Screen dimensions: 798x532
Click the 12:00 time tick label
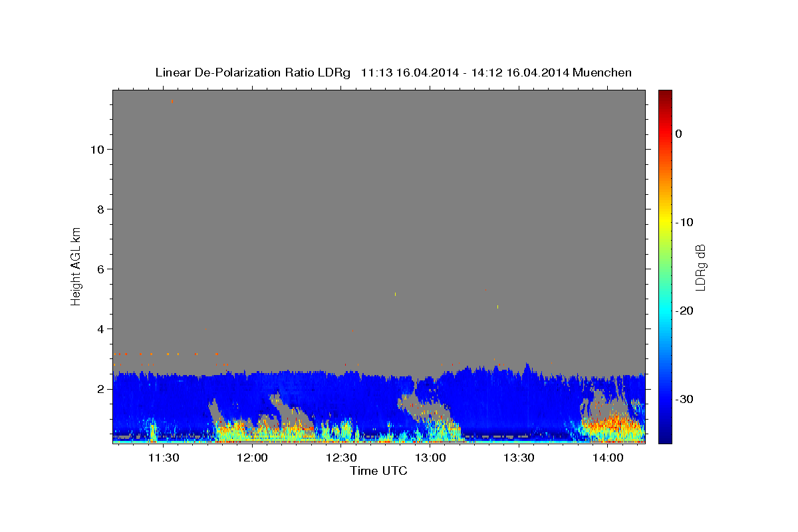253,458
